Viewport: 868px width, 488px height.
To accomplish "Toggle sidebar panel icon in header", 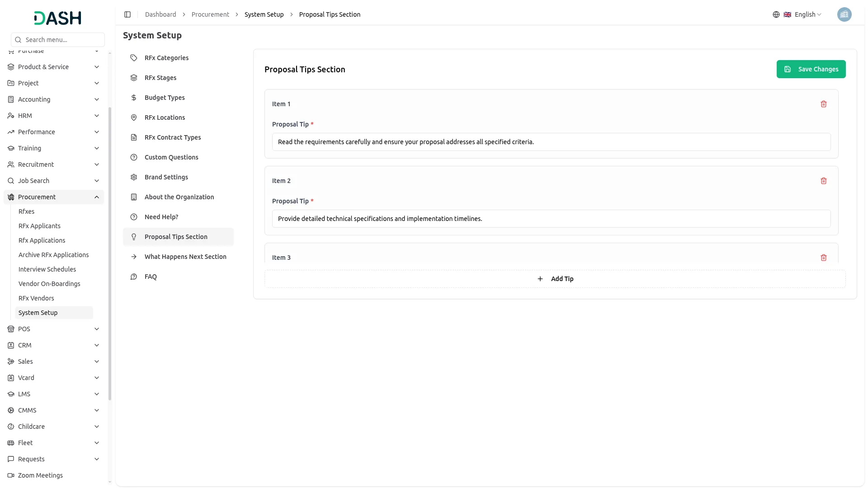I will (127, 14).
